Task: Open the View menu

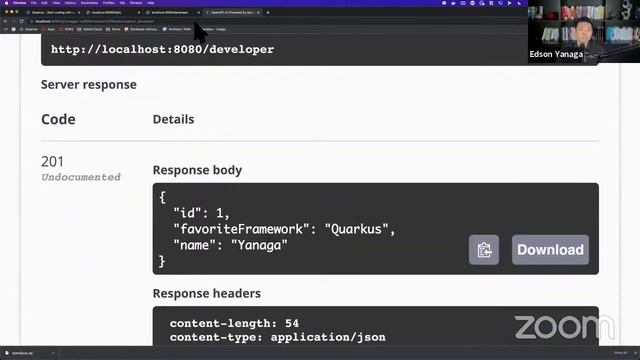Action: (x=56, y=3)
